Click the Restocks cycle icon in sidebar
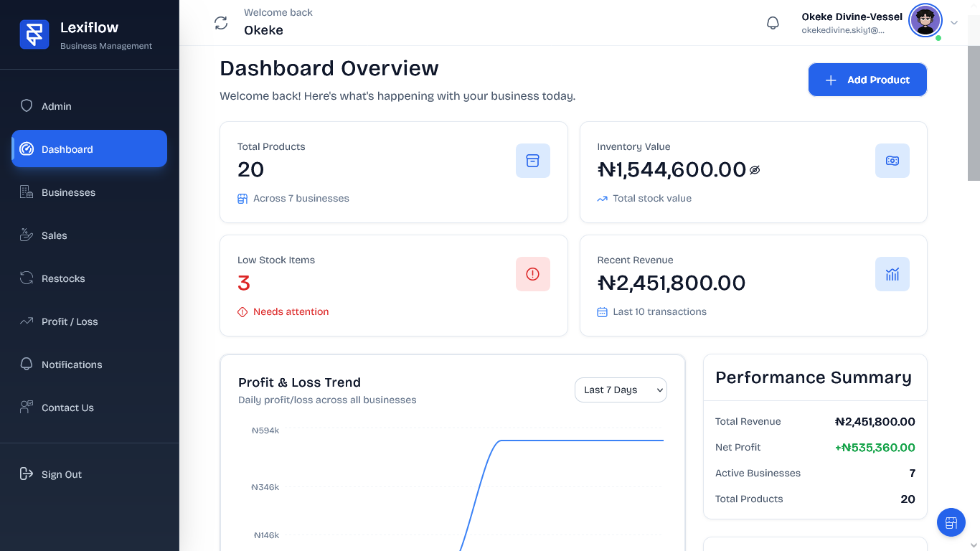 (x=27, y=278)
